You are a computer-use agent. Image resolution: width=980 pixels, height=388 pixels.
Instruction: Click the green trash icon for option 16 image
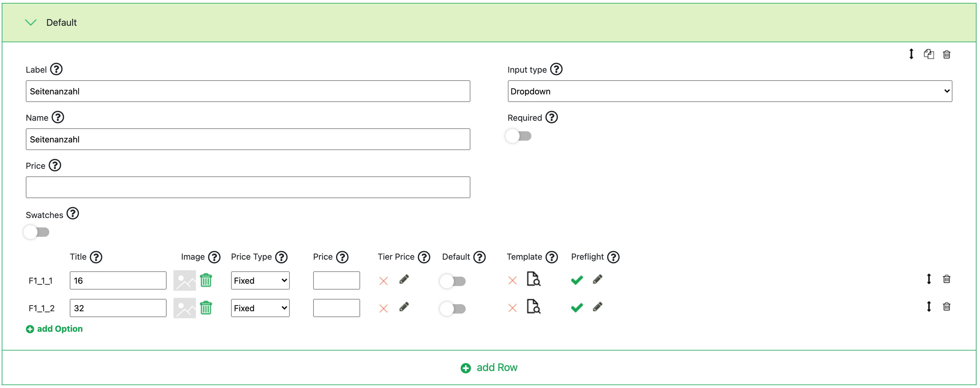point(206,280)
